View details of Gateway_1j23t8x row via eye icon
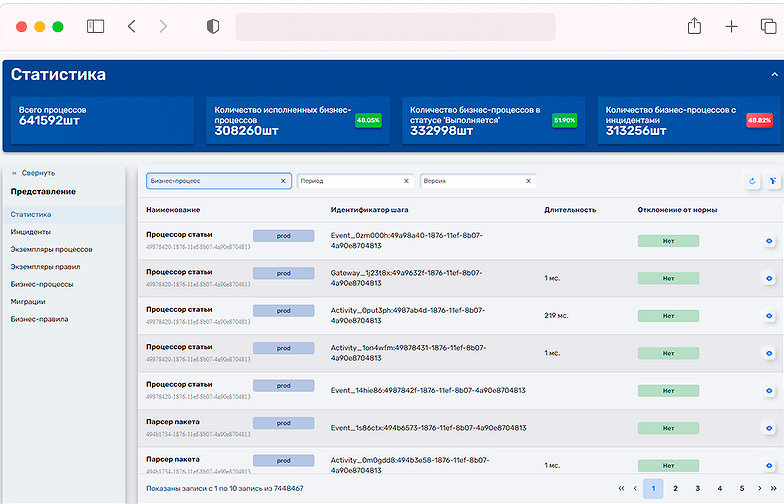This screenshot has width=784, height=504. pyautogui.click(x=769, y=278)
